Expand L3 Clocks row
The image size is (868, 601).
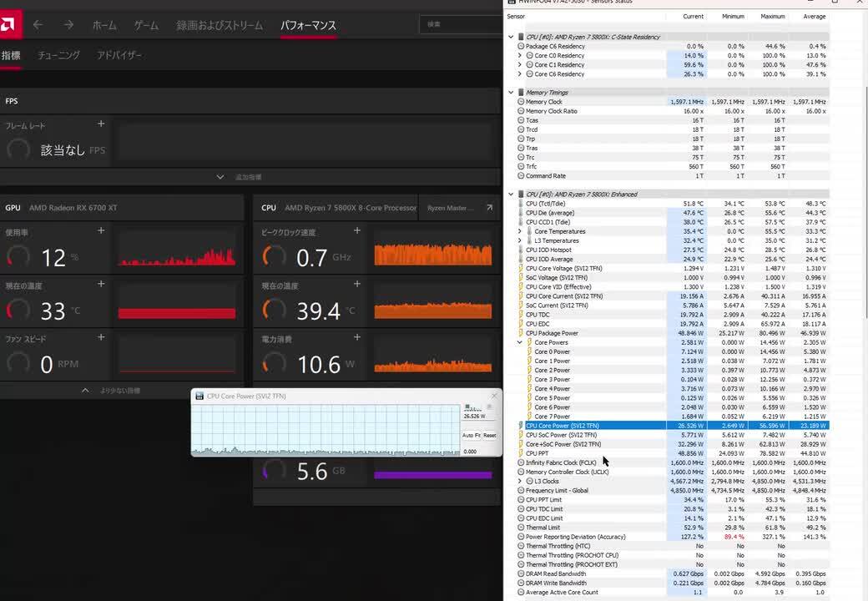click(x=520, y=482)
